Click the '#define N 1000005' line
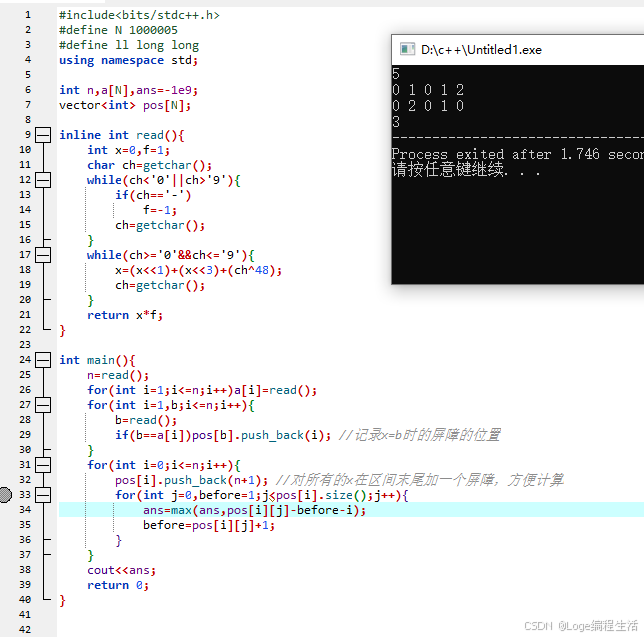 [118, 30]
